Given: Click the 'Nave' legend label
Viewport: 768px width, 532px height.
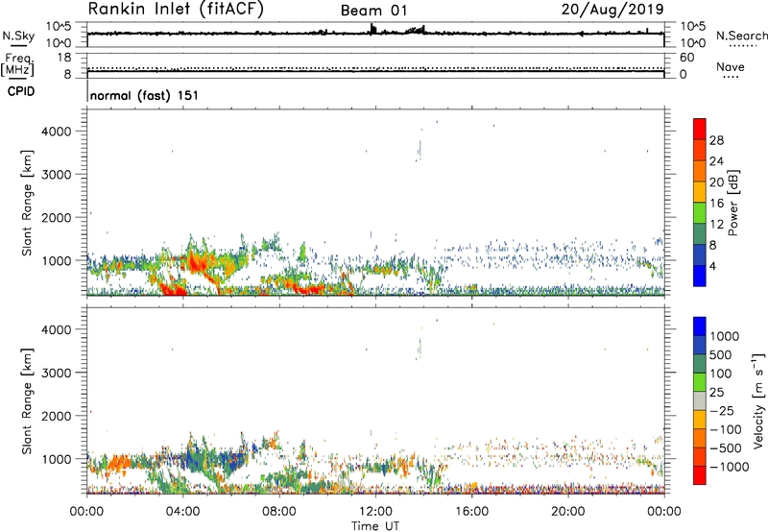Looking at the screenshot, I should pyautogui.click(x=731, y=66).
